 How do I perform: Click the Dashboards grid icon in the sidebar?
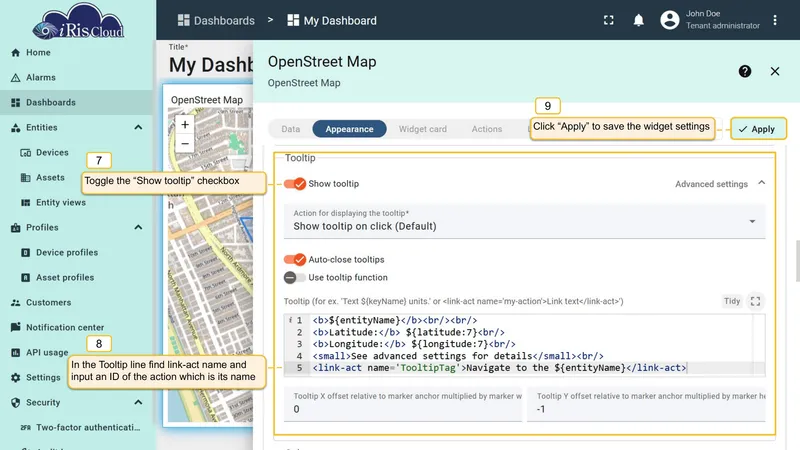coord(15,103)
